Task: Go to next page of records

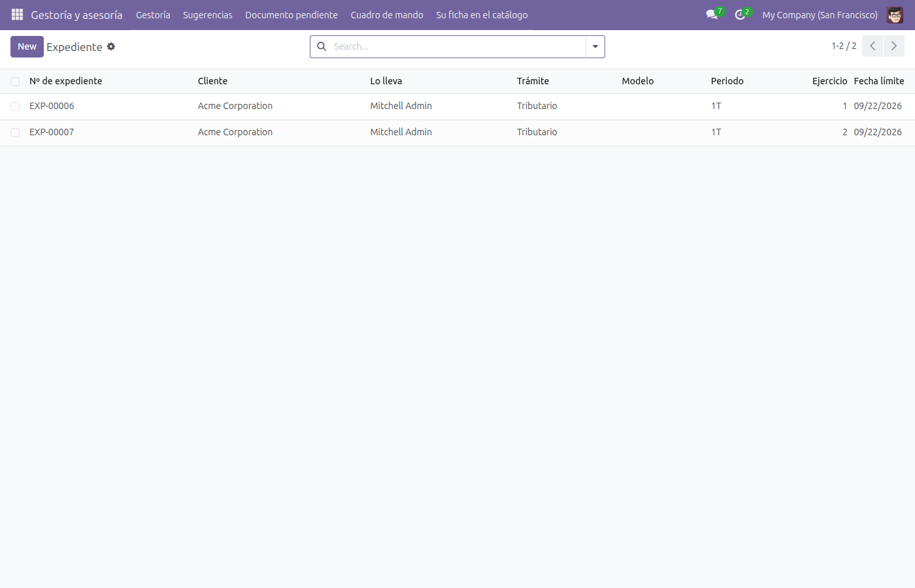Action: tap(894, 46)
